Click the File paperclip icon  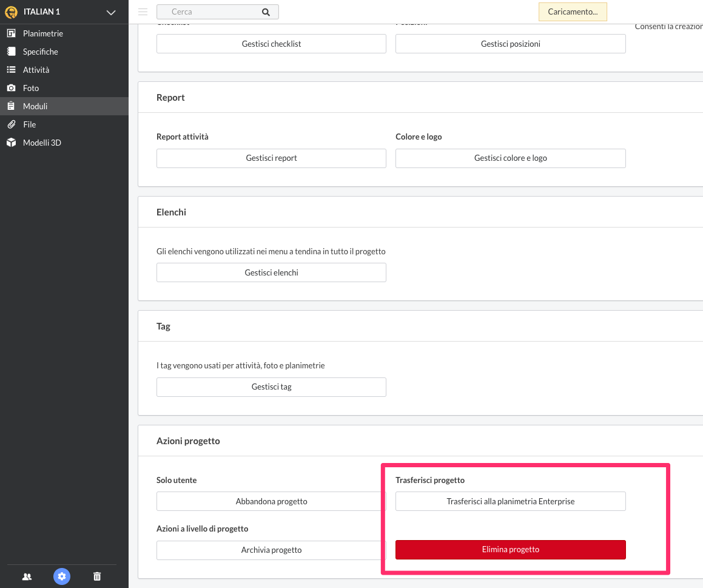click(x=11, y=124)
